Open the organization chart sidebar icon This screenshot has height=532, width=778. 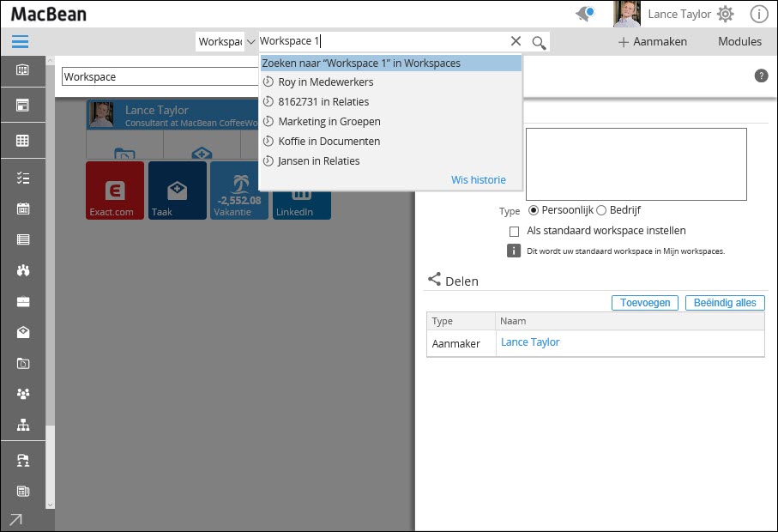(23, 425)
